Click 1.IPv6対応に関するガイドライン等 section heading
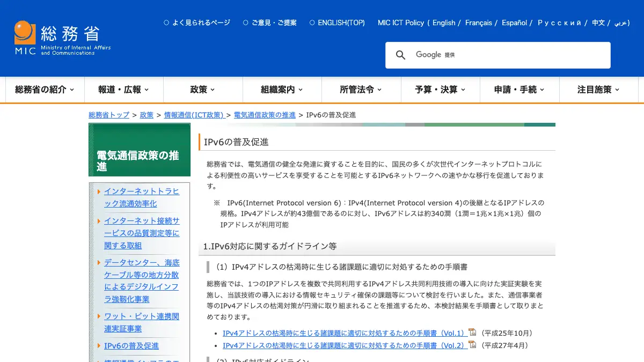The image size is (644, 362). (x=270, y=246)
